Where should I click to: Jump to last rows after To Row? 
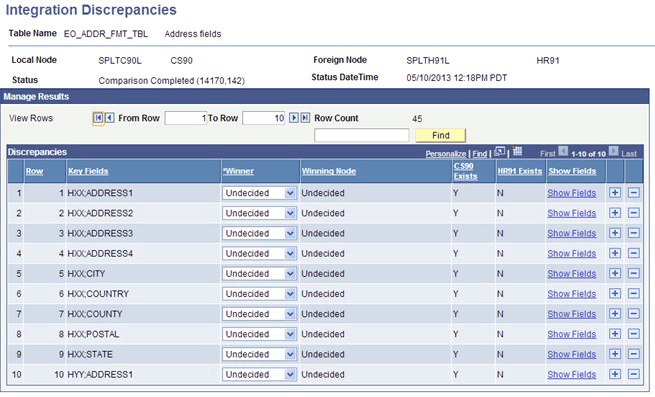point(305,118)
